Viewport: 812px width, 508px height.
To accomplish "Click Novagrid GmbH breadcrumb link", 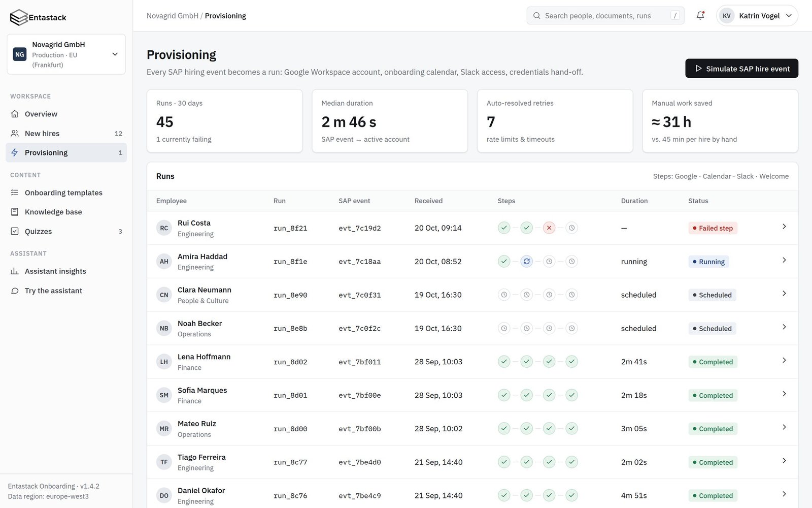I will [173, 16].
